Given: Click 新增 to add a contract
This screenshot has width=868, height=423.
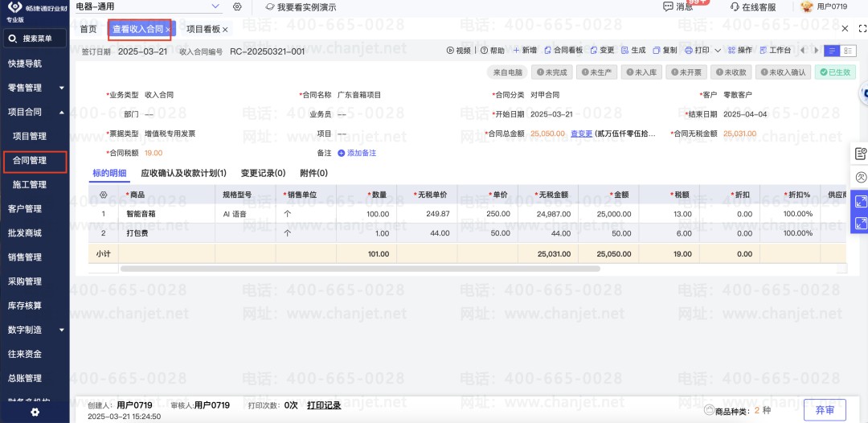Looking at the screenshot, I should [525, 51].
